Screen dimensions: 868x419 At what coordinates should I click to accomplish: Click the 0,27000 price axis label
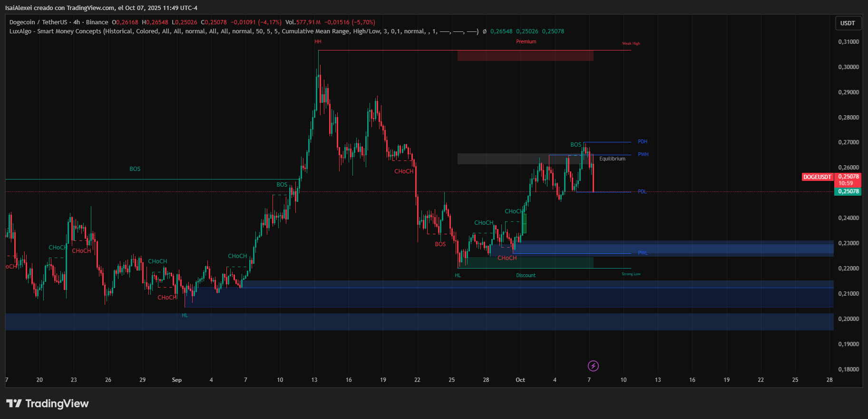coord(848,142)
